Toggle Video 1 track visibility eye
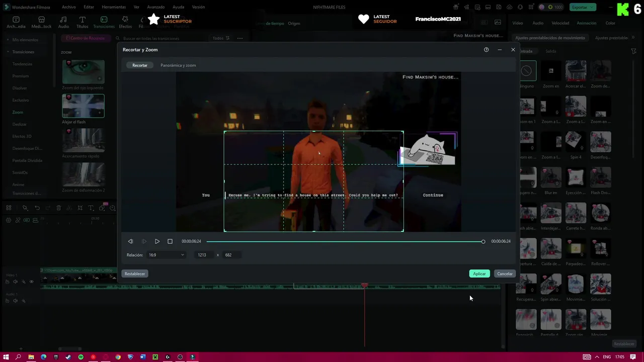This screenshot has height=362, width=644. point(31,282)
